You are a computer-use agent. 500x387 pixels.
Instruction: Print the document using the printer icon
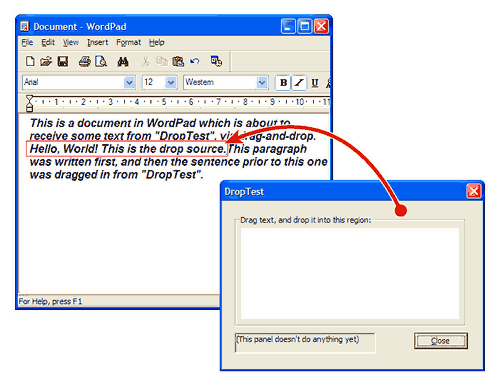[x=85, y=62]
